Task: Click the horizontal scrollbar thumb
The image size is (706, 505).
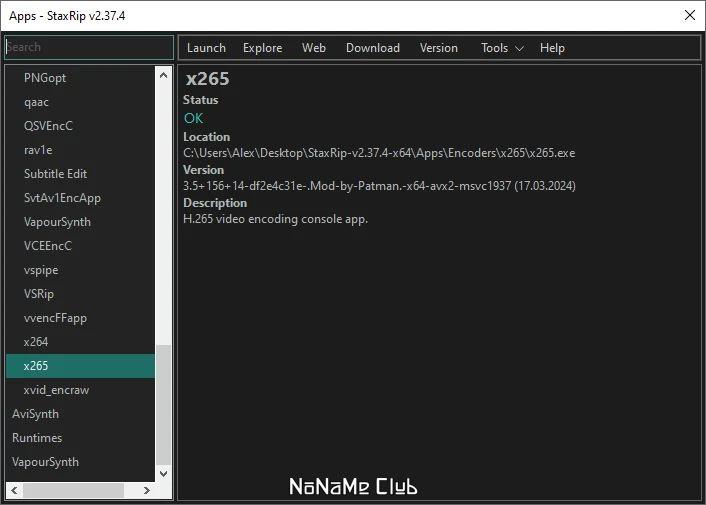Action: pos(73,490)
